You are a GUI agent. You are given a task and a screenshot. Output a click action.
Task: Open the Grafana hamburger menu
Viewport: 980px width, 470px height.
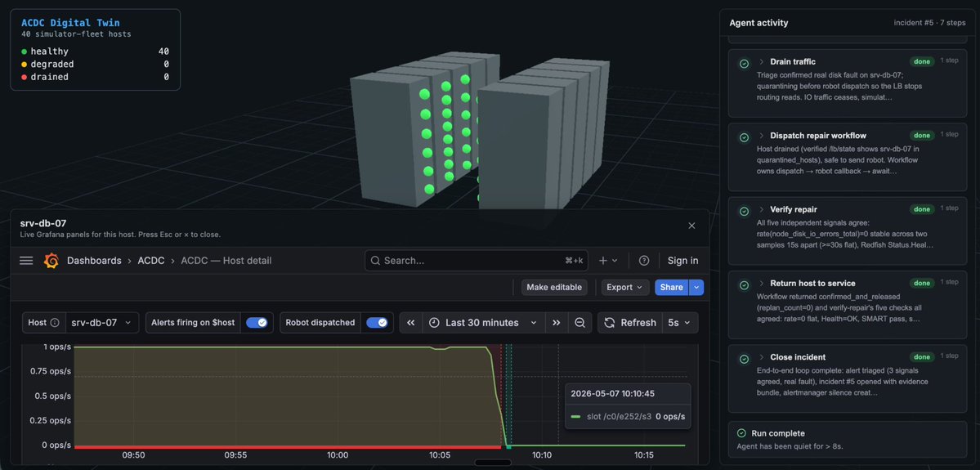[26, 261]
